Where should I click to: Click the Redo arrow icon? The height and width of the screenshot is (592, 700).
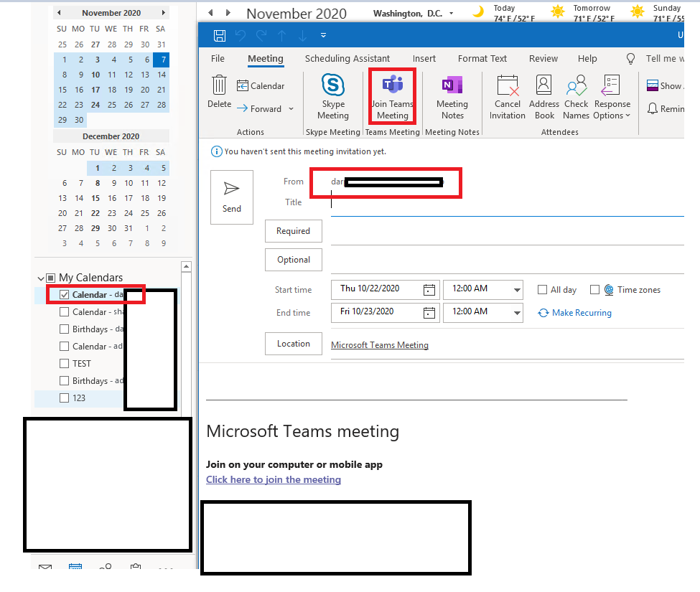click(x=261, y=35)
